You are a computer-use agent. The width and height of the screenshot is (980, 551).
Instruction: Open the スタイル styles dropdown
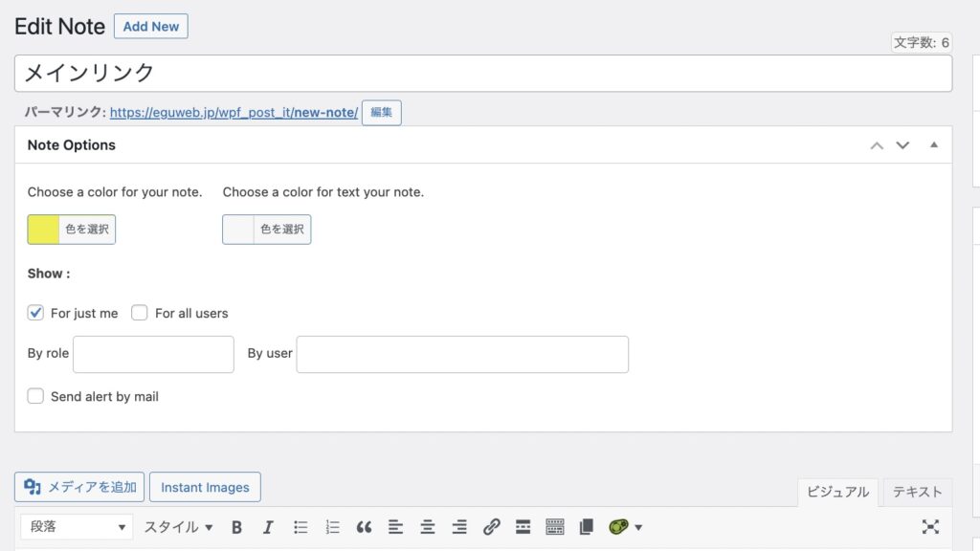178,527
